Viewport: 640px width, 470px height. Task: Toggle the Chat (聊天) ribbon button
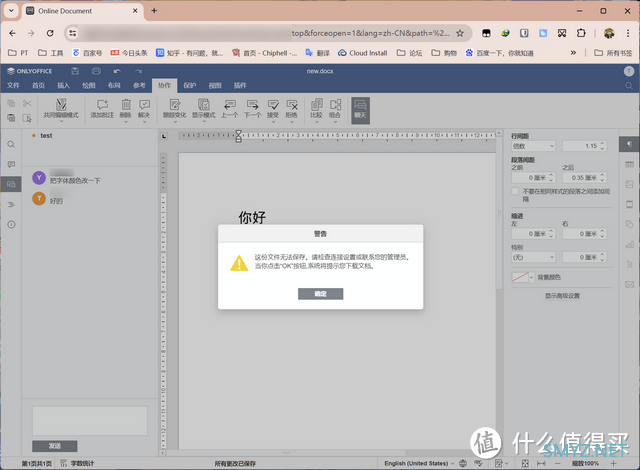[360, 110]
